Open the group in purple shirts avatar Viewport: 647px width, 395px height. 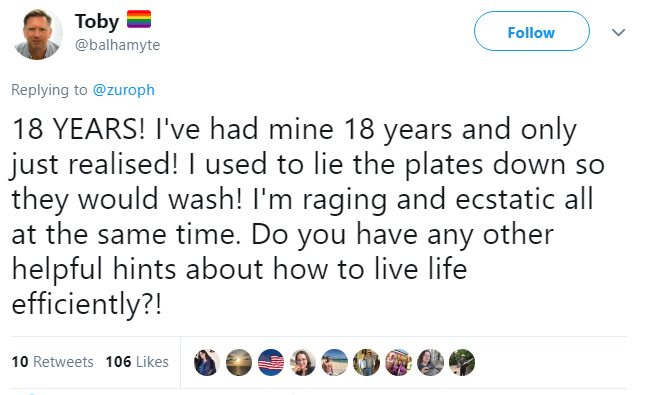(399, 362)
